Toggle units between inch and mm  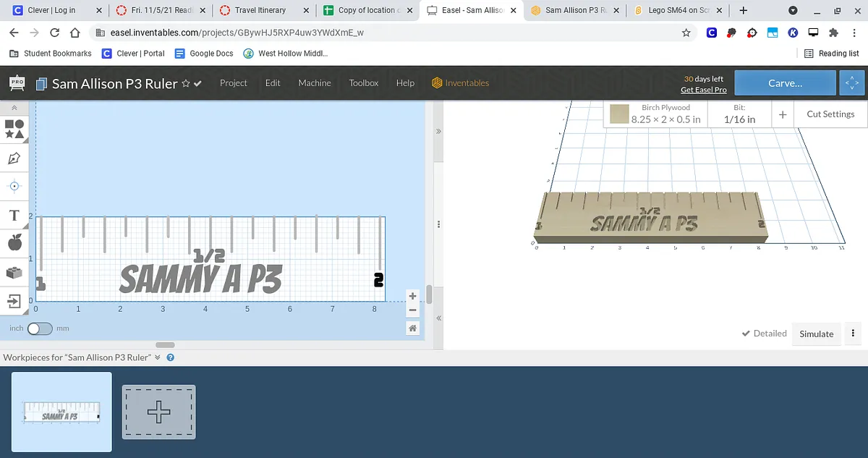pyautogui.click(x=40, y=328)
